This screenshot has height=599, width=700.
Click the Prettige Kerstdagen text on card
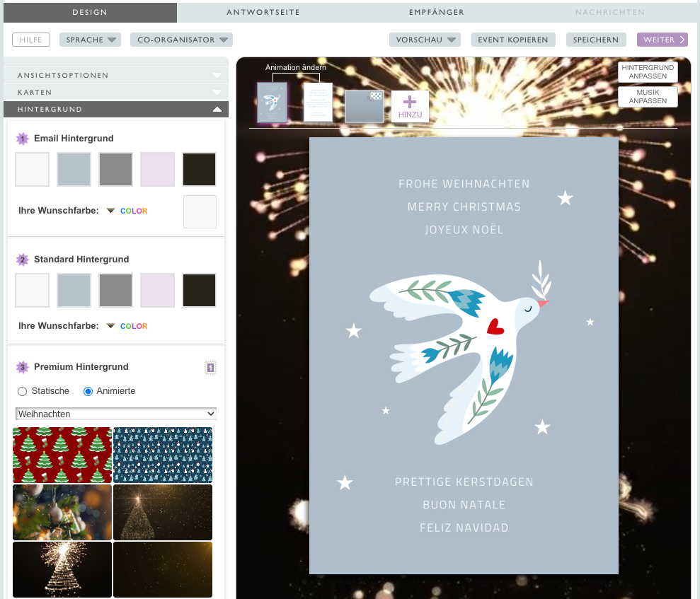pyautogui.click(x=464, y=482)
